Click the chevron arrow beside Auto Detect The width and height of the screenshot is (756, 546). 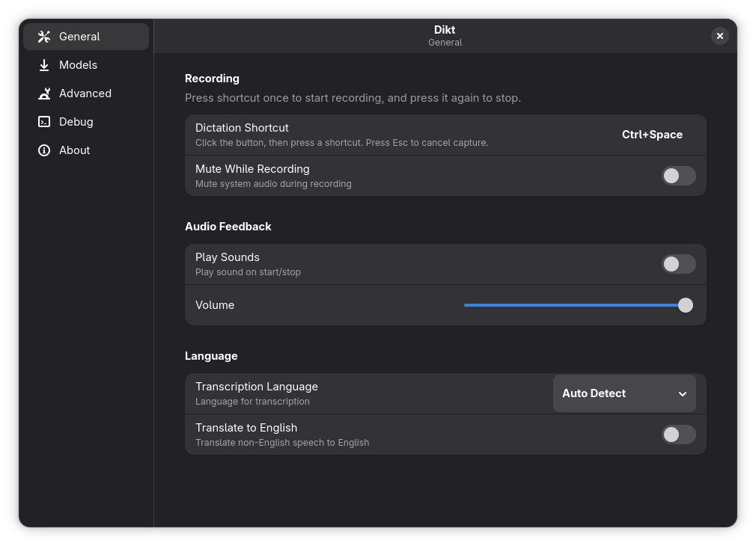(683, 394)
